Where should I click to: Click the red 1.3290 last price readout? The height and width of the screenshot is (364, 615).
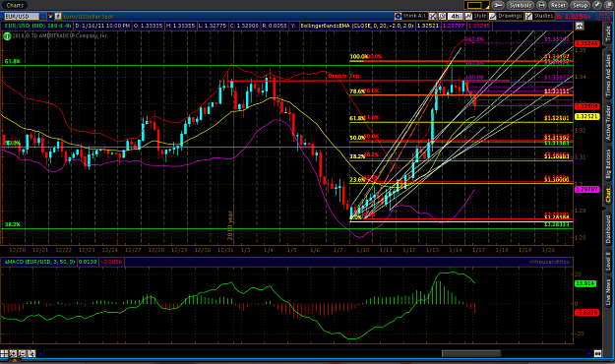point(573,17)
